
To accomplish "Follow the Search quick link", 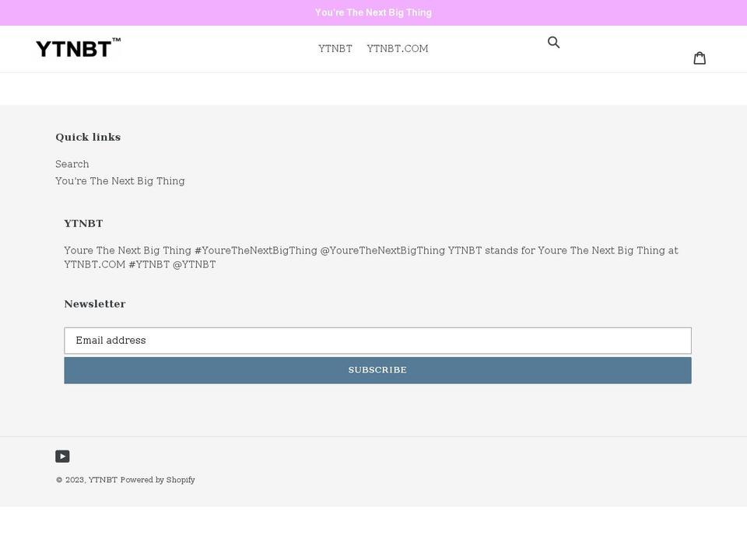I will coord(72,164).
